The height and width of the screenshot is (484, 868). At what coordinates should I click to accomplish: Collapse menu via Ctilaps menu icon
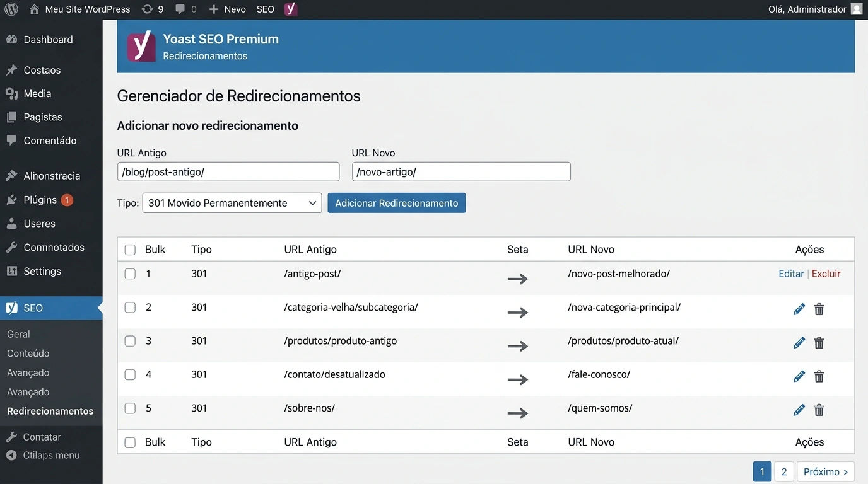pyautogui.click(x=11, y=455)
